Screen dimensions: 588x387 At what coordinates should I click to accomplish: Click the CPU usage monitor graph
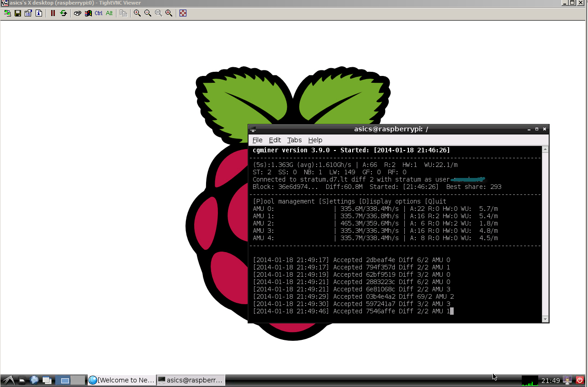click(530, 380)
